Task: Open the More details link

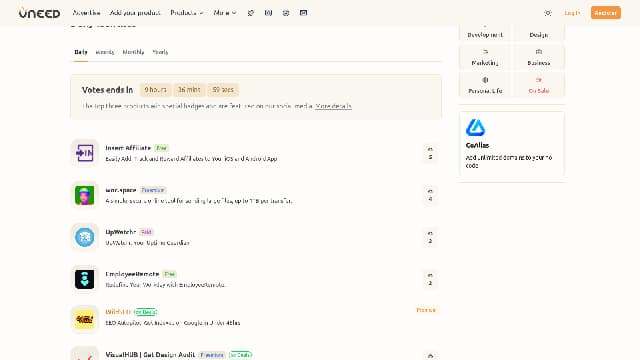Action: pyautogui.click(x=333, y=106)
